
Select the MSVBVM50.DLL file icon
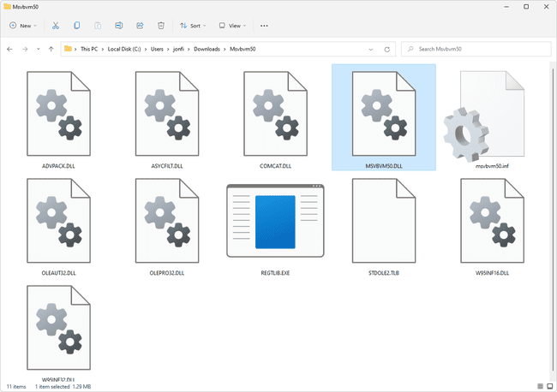pyautogui.click(x=384, y=114)
